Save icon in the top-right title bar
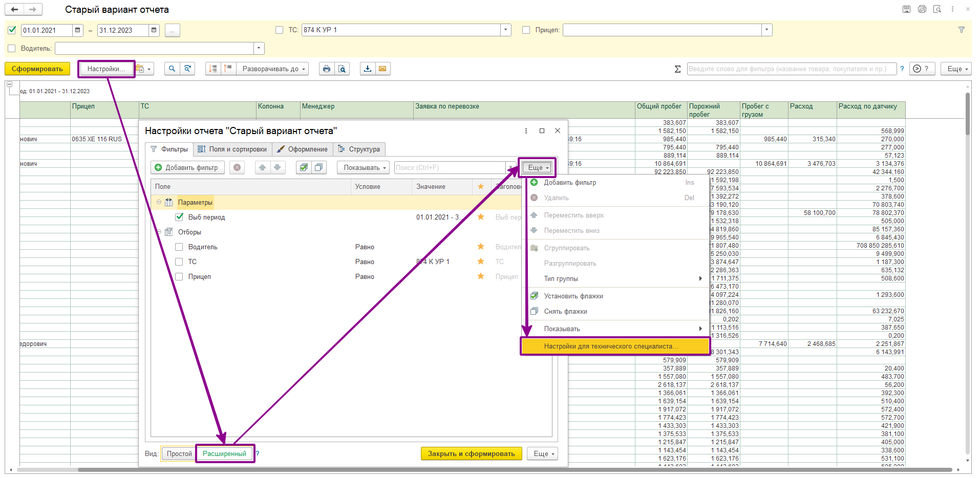 click(x=906, y=9)
